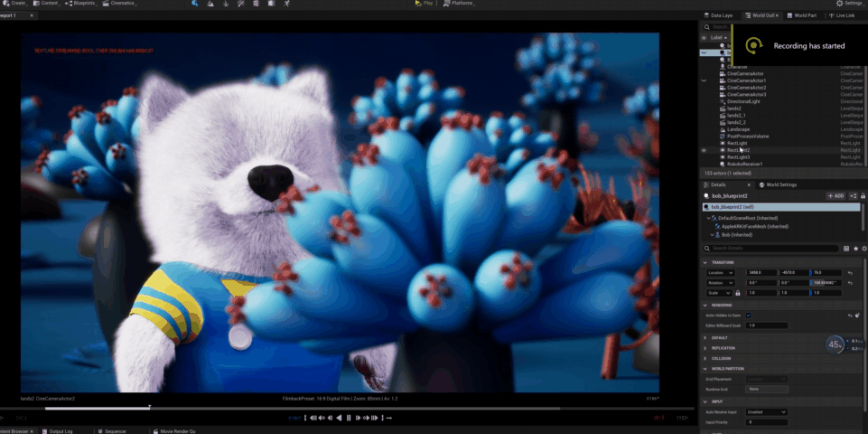Switch to the World Settings tab
868x434 pixels.
[777, 184]
